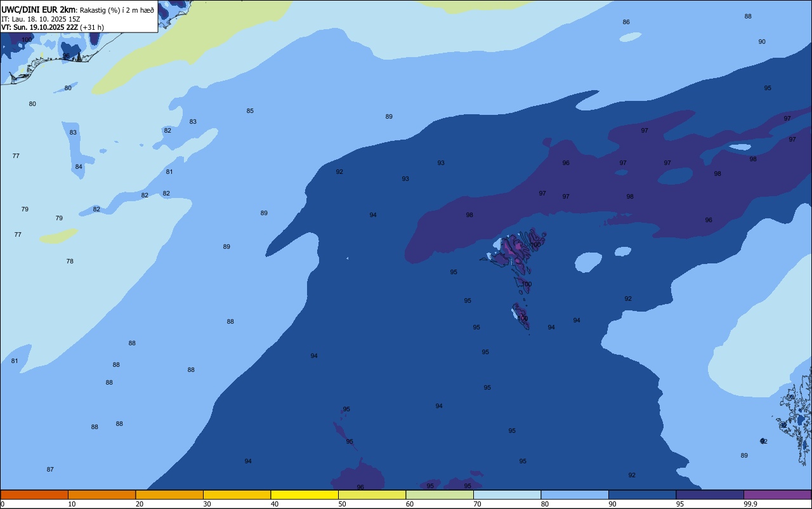Viewport: 812px width, 509px height.
Task: Click the legend scale label '50'
Action: (x=342, y=504)
